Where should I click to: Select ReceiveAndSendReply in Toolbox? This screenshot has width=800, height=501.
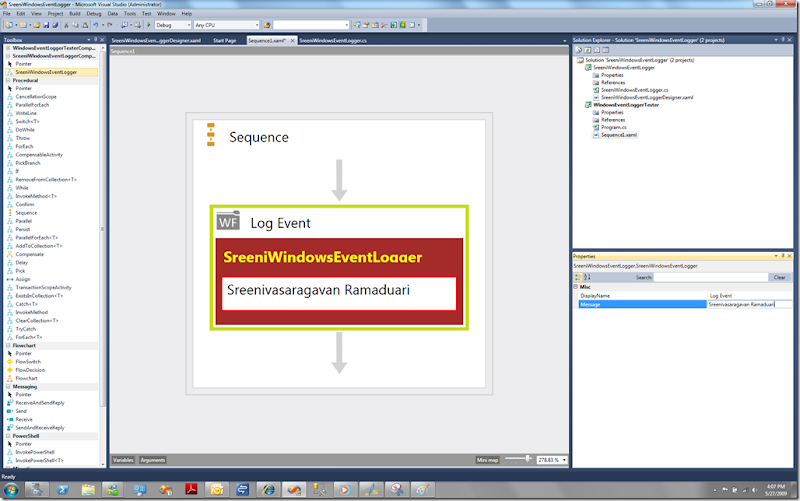point(40,403)
